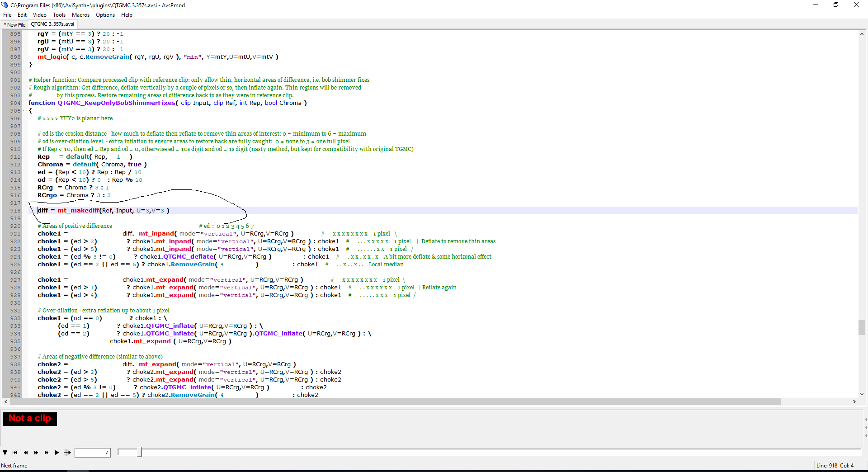The width and height of the screenshot is (868, 472).
Task: Click the 'Line: 918 Col: 4' status text
Action: point(835,466)
